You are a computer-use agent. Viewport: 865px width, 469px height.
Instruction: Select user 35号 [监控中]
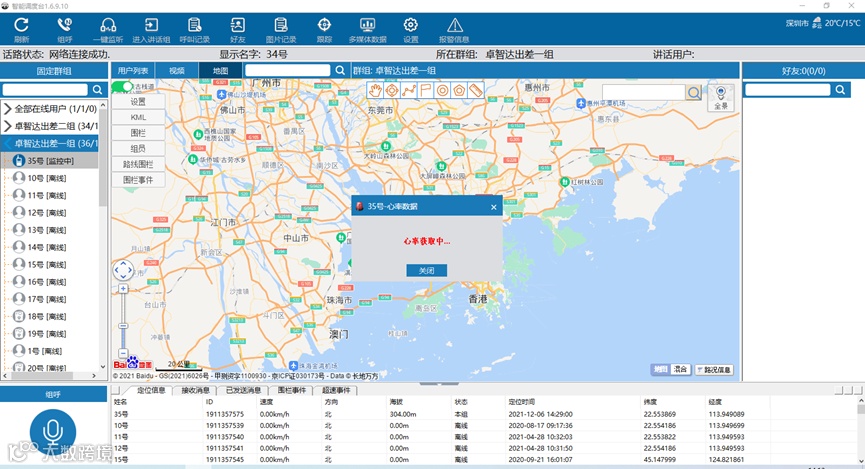tap(51, 161)
